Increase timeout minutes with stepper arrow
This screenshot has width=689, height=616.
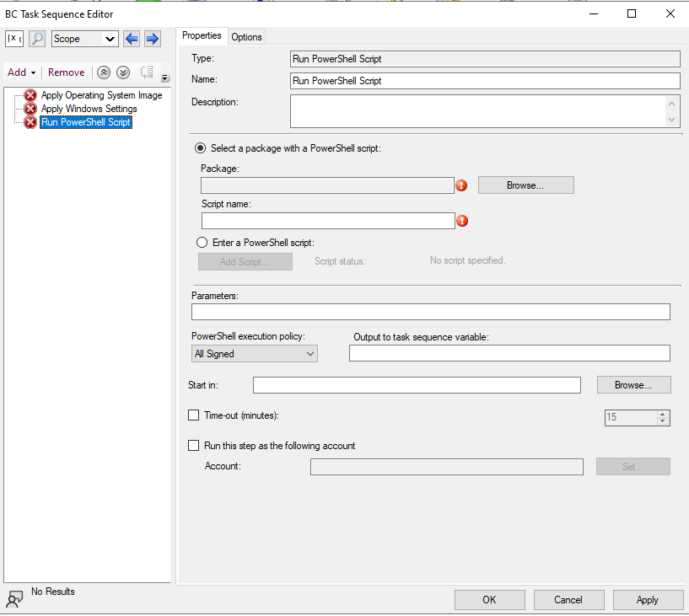[x=663, y=413]
